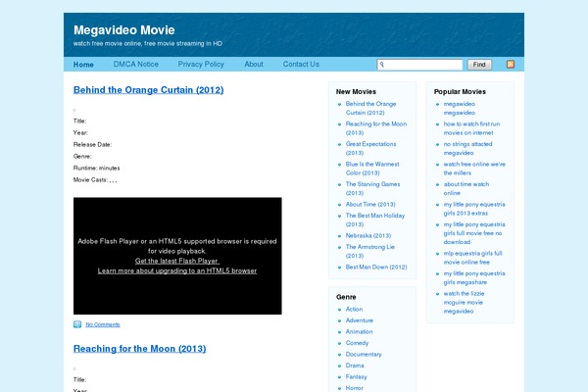The width and height of the screenshot is (588, 392).
Task: Open the Contact Us page
Action: pyautogui.click(x=301, y=64)
